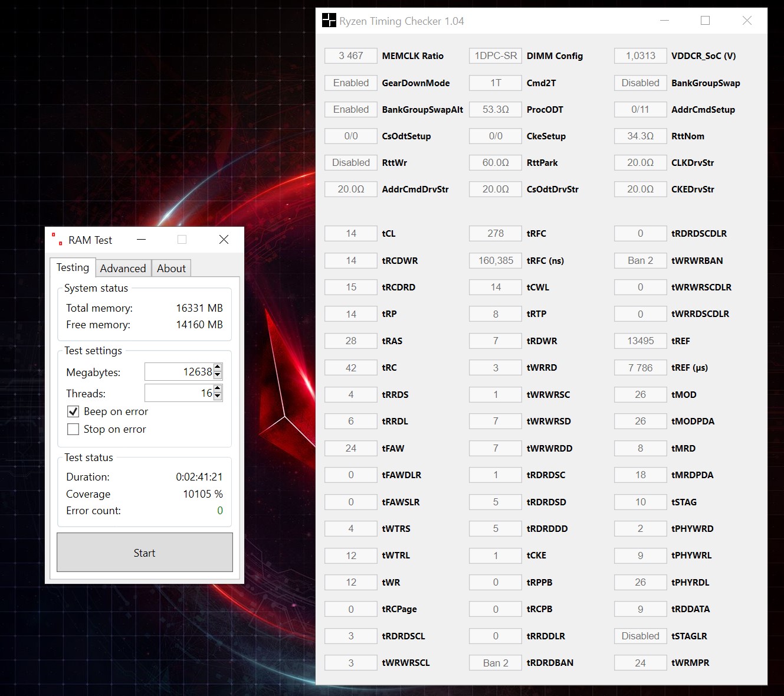Decrease Threads with the down stepper arrow
The height and width of the screenshot is (696, 784).
pyautogui.click(x=218, y=396)
